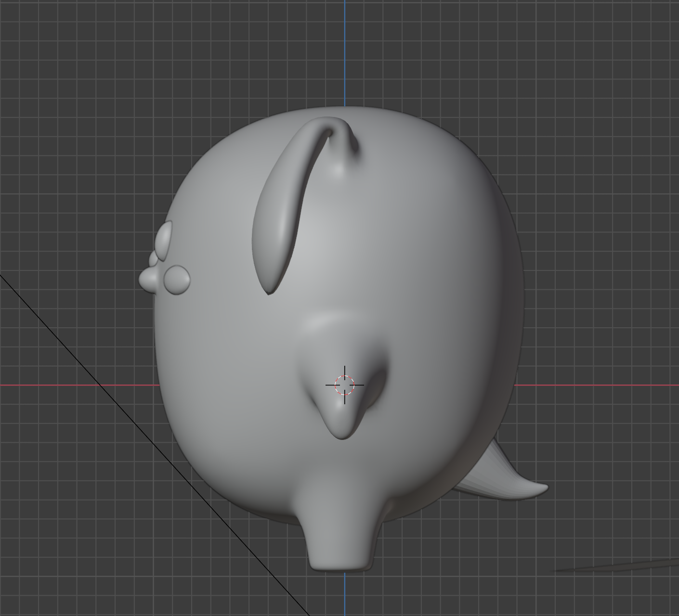Click the red X axis line left of model

(x=72, y=385)
